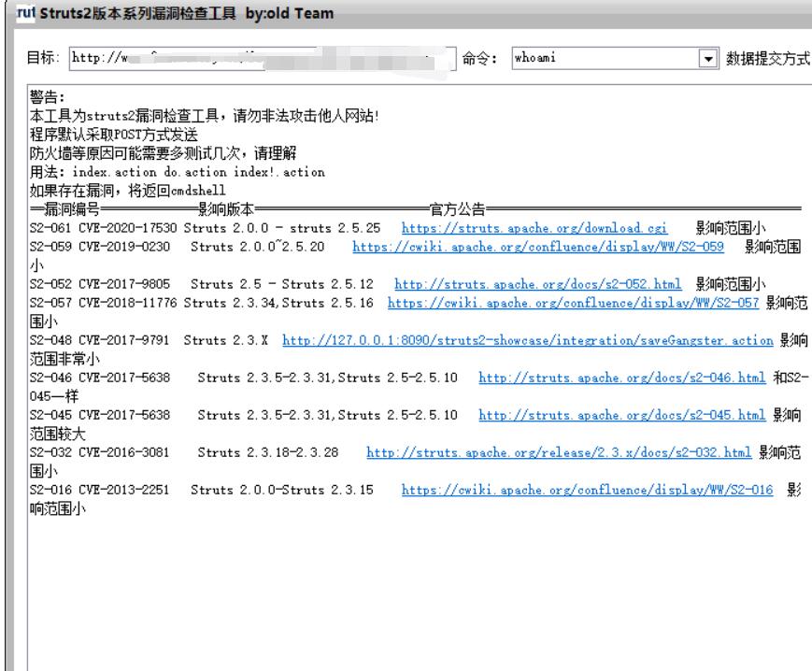Image resolution: width=812 pixels, height=671 pixels.
Task: Click the text 'Struts 2.0.0-Struts 2.3.15'
Action: [x=281, y=490]
